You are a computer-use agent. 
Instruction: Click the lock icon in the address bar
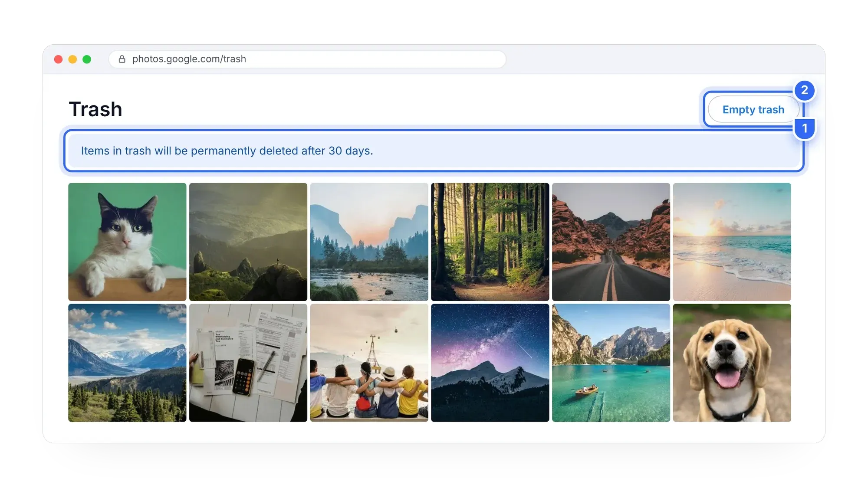point(122,59)
